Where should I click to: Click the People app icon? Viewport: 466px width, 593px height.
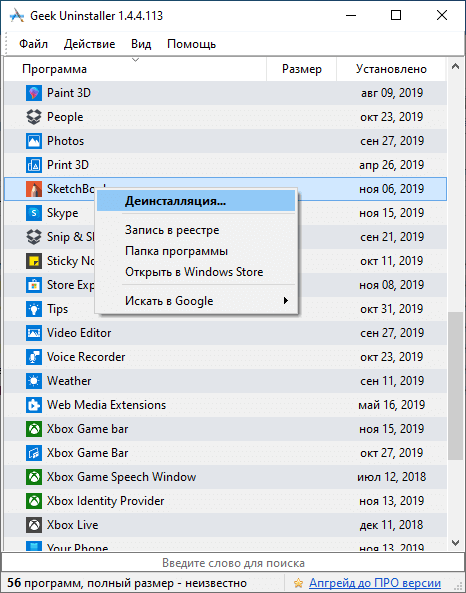(x=34, y=117)
